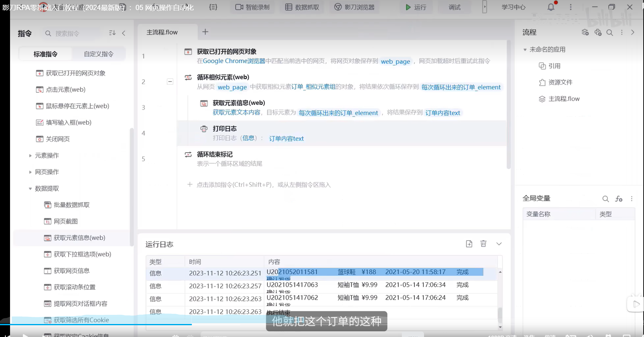Viewport: 644px width, 337px height.
Task: Click the 智能录制 smart record button
Action: point(252,7)
